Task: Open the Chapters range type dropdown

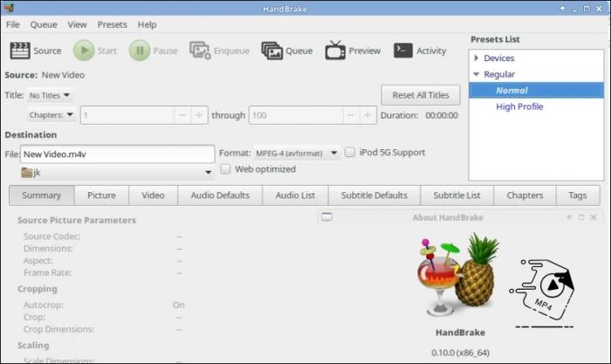Action: click(x=51, y=115)
